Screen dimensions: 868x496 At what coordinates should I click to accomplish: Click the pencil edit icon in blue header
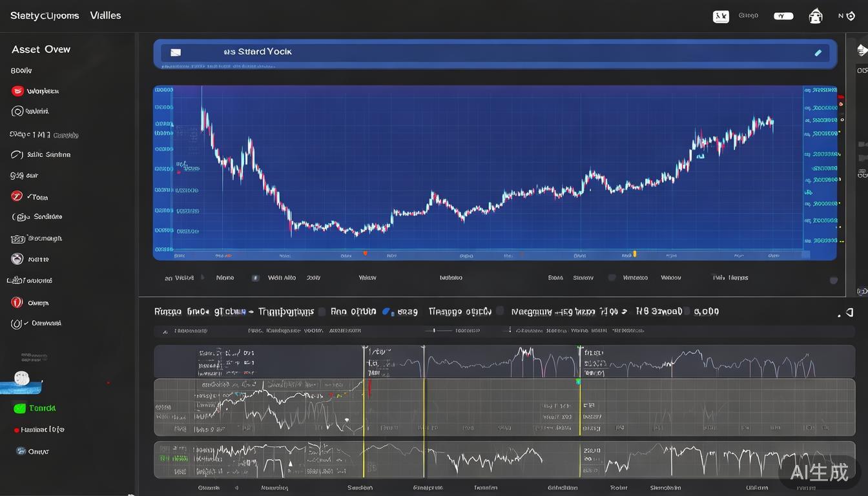818,53
